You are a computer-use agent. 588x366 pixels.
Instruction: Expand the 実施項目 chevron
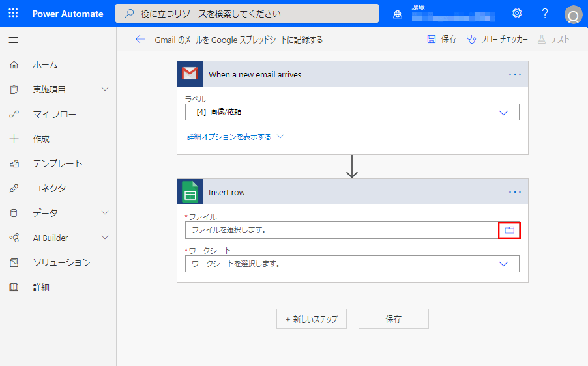point(105,89)
